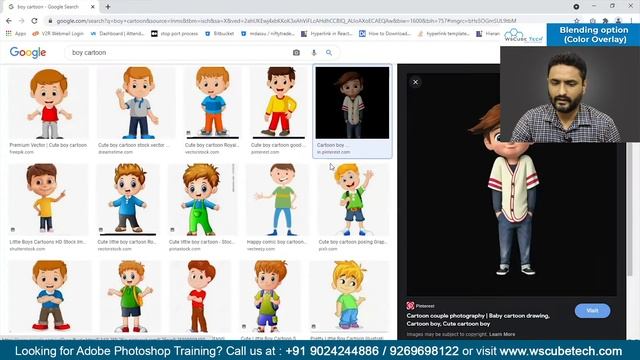Reload the page with the refresh icon
The width and height of the screenshot is (640, 360).
click(x=34, y=21)
